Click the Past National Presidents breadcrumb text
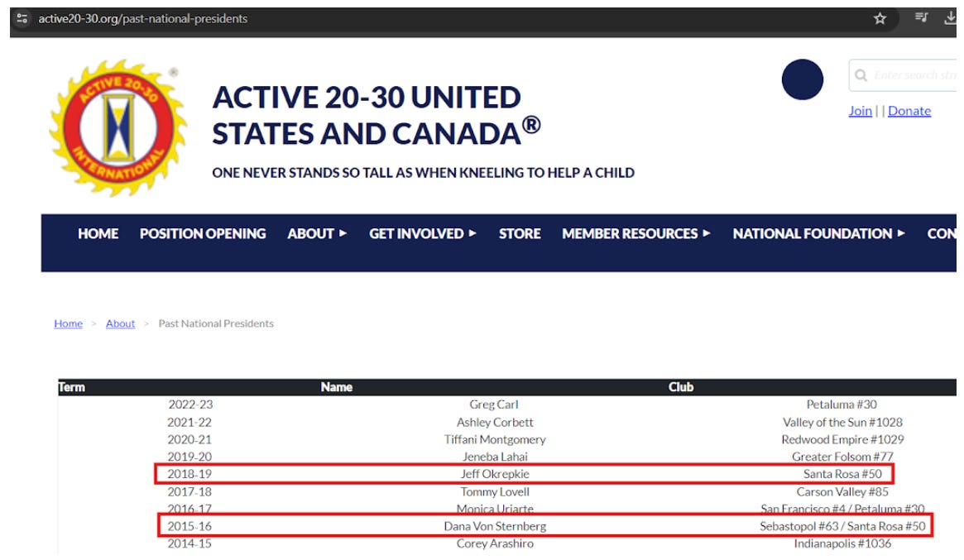Screen dimensions: 964x560 coord(216,323)
